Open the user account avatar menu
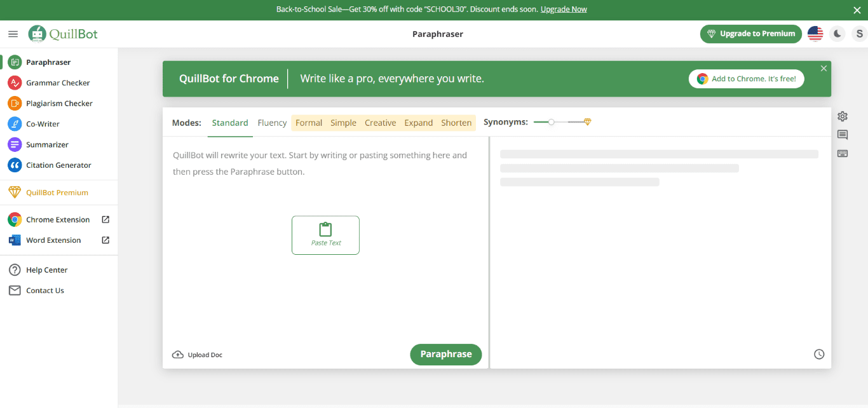Image resolution: width=868 pixels, height=408 pixels. click(x=859, y=34)
